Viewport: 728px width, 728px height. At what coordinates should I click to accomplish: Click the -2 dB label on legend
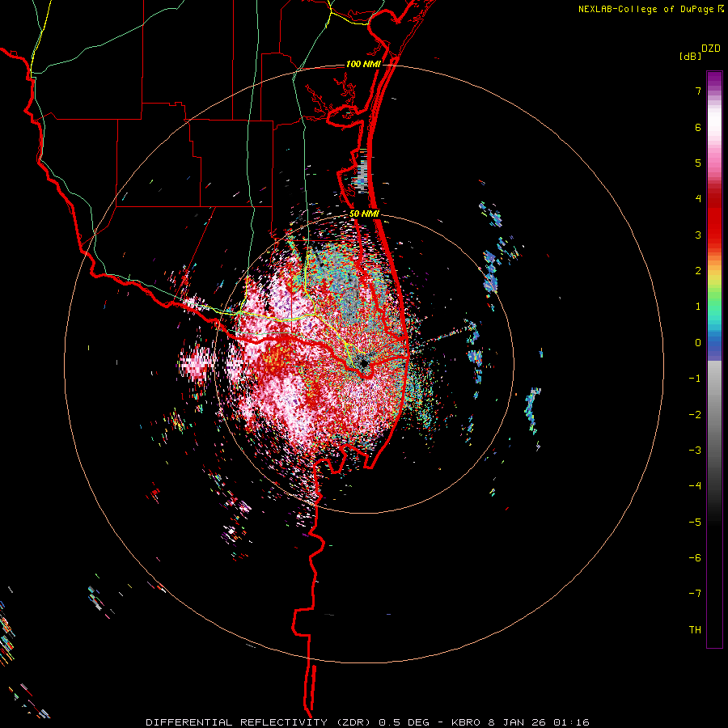695,415
